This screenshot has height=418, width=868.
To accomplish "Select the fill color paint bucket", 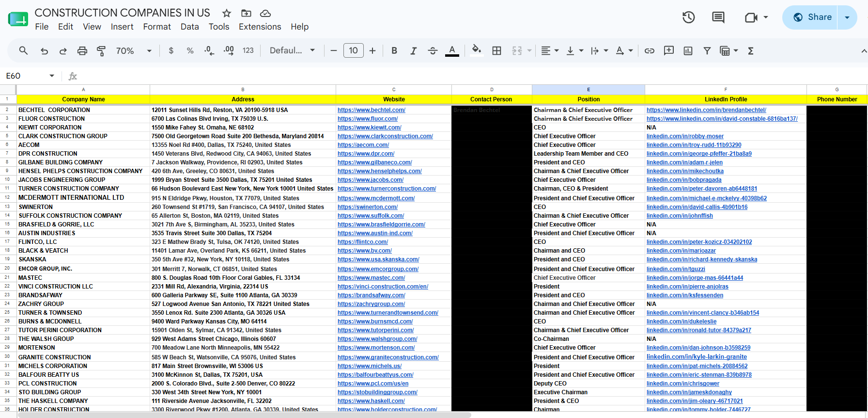I will click(x=477, y=51).
